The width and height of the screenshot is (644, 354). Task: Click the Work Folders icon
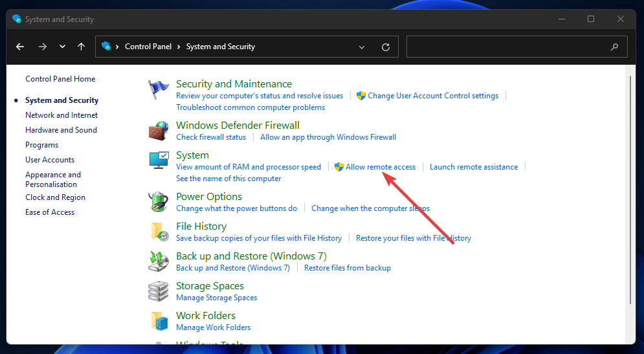(159, 321)
